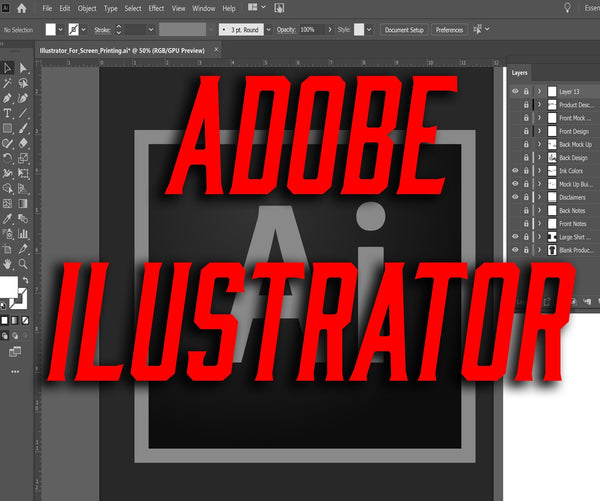Expand the Back Design layer

[x=539, y=157]
